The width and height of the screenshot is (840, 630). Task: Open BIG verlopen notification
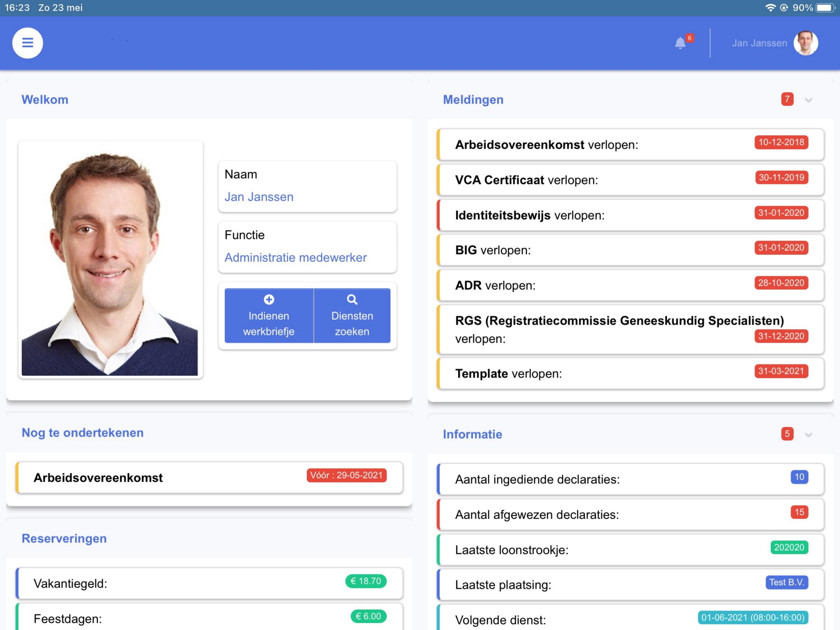pyautogui.click(x=630, y=250)
